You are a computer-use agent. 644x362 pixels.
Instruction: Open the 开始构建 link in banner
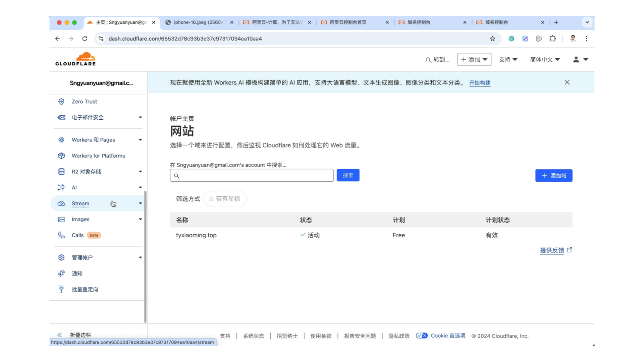click(x=480, y=83)
